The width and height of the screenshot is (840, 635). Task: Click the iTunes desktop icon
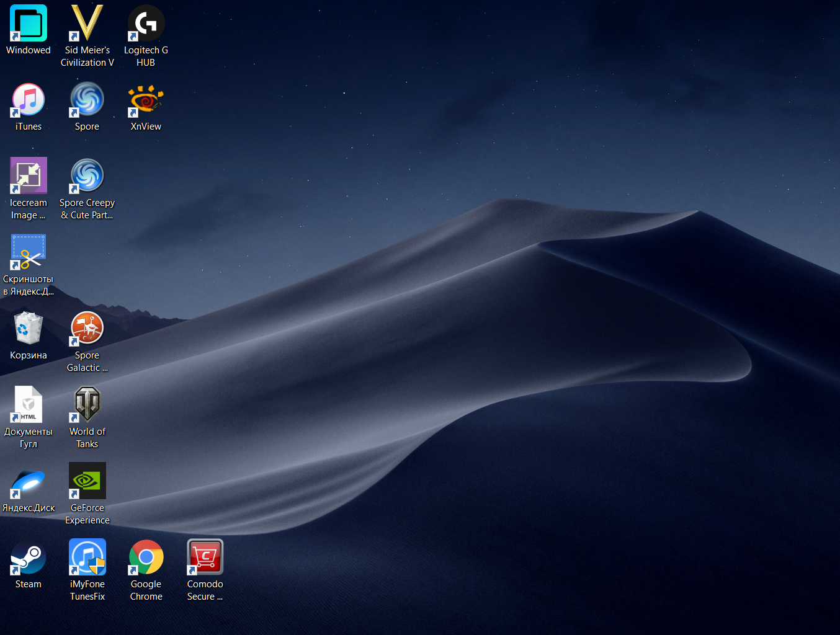(29, 100)
